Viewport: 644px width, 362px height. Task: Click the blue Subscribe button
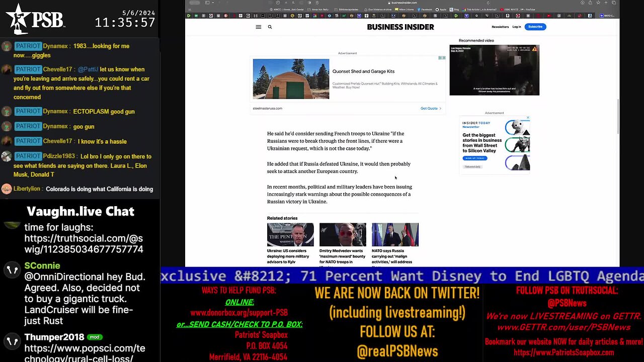pyautogui.click(x=535, y=27)
